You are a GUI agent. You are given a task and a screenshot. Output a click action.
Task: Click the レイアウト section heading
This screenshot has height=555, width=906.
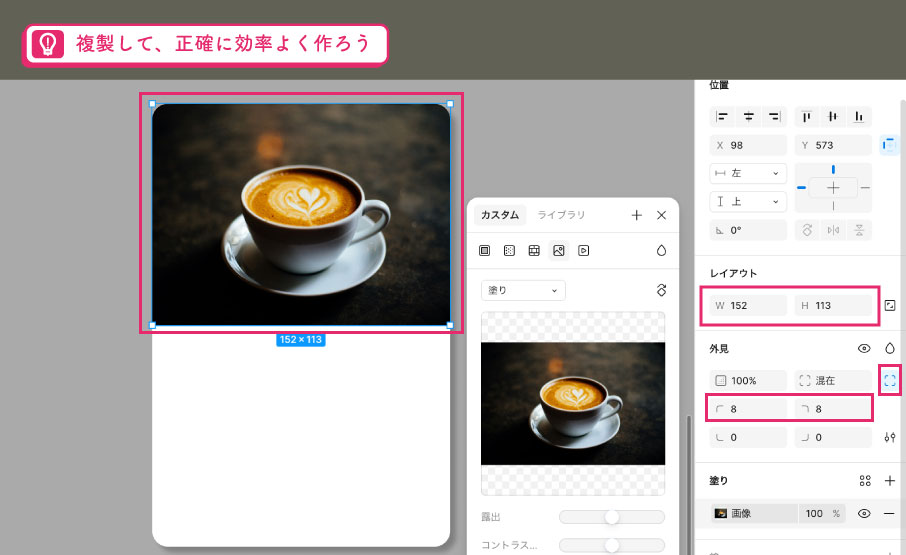pos(733,273)
